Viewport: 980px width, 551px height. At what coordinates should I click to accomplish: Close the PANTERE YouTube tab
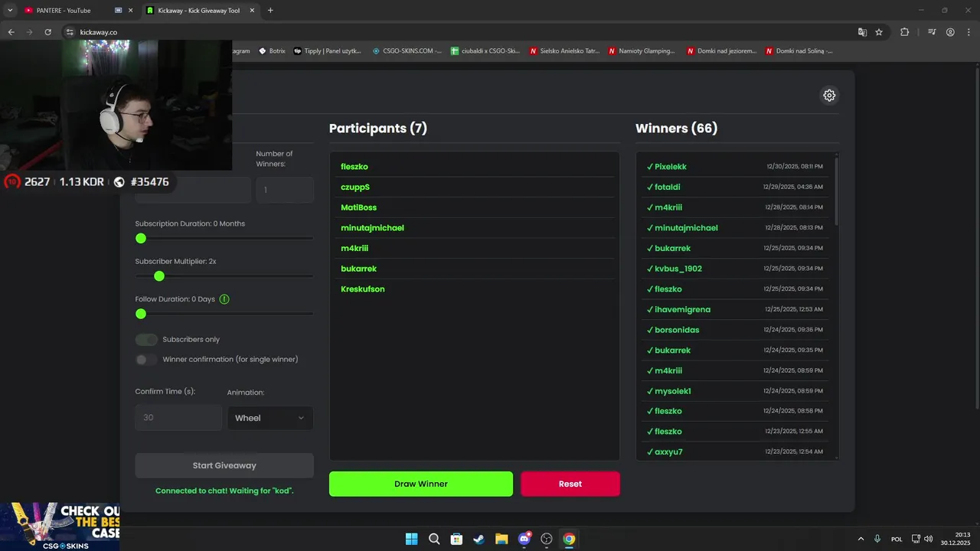(131, 11)
